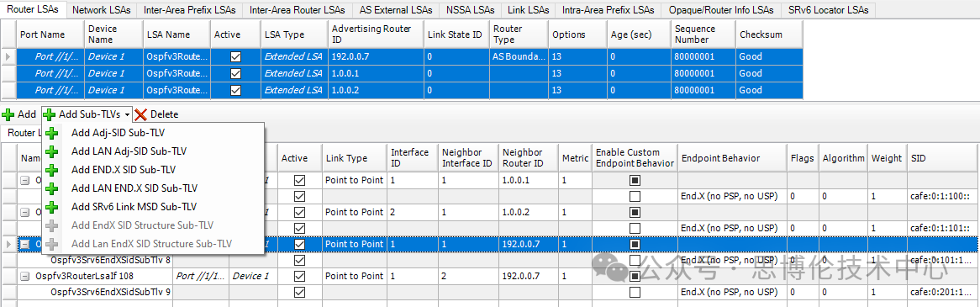Click the red X Delete icon
The height and width of the screenshot is (307, 980).
(x=140, y=114)
